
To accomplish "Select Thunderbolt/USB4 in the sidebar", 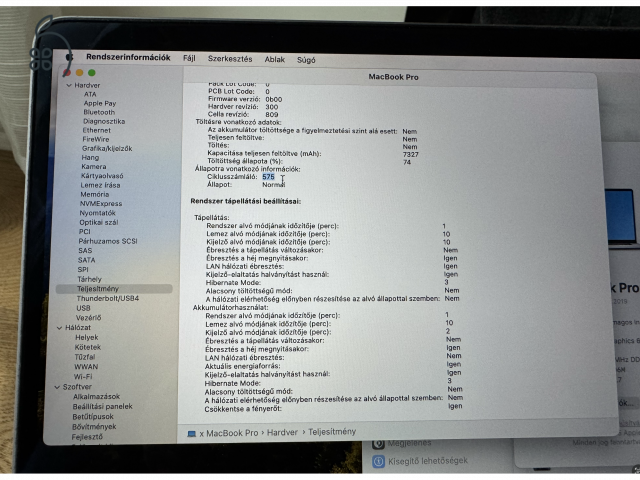I will 108,298.
